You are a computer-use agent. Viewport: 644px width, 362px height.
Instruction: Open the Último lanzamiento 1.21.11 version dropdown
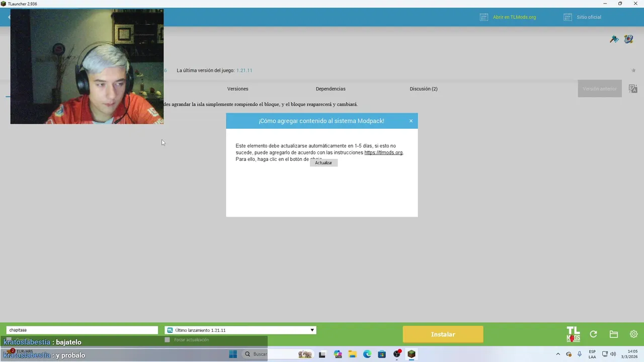coord(240,330)
